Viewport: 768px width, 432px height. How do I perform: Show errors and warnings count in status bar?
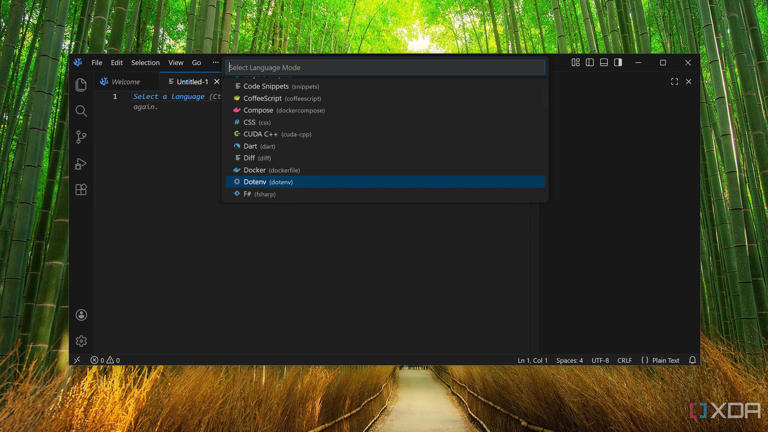point(105,360)
